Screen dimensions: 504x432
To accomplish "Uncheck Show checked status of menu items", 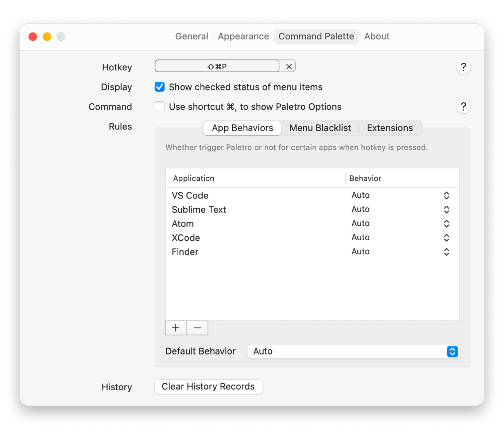I will 160,87.
